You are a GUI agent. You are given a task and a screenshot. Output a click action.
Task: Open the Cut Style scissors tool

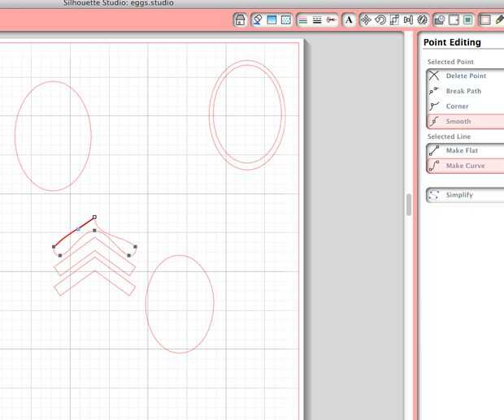click(331, 20)
